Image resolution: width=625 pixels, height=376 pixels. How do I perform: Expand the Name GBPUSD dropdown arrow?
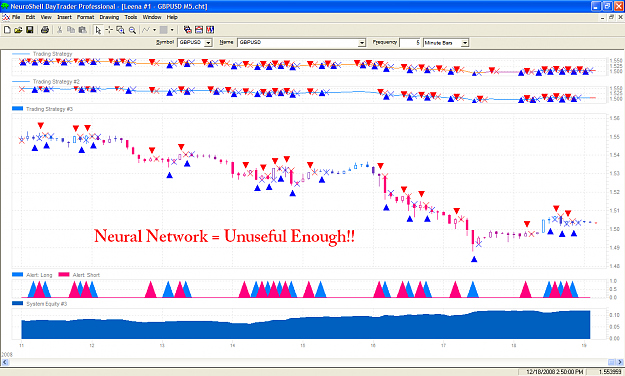(362, 43)
